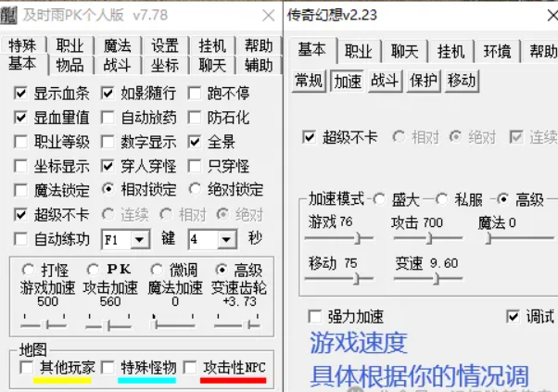Check the 只穿怪 option

click(x=195, y=166)
